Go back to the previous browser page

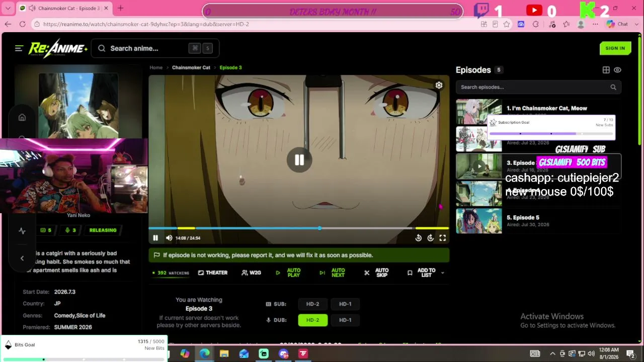click(x=8, y=24)
